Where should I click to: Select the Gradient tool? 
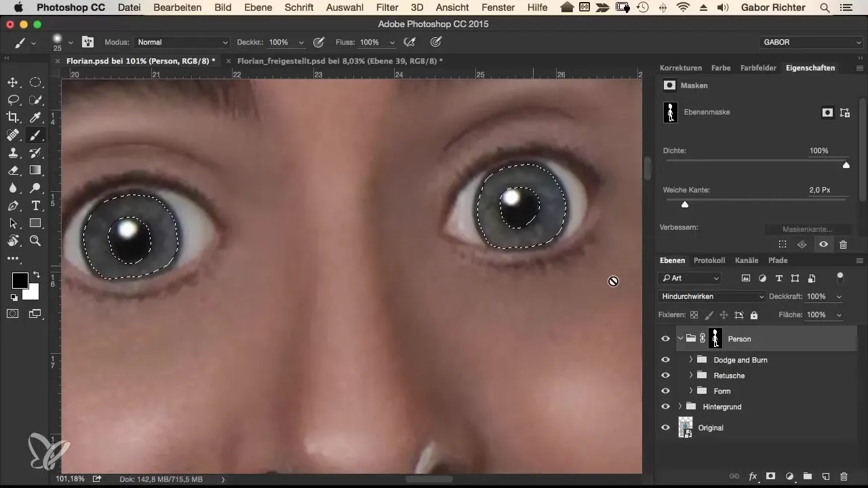pos(35,170)
